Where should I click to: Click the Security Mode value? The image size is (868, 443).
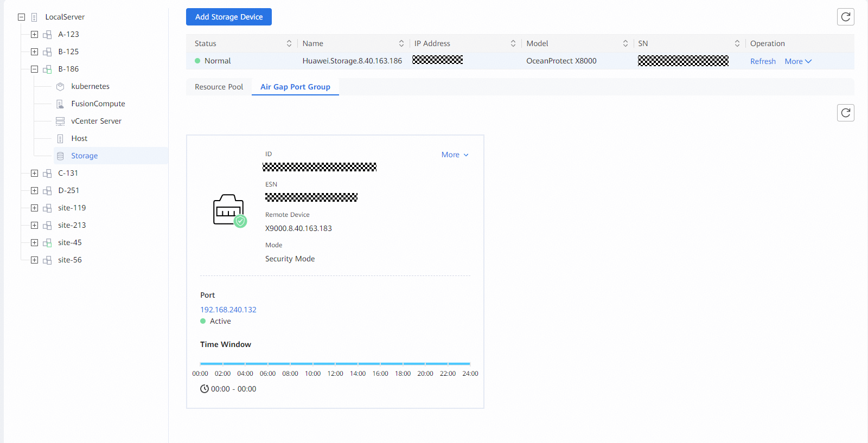tap(290, 259)
